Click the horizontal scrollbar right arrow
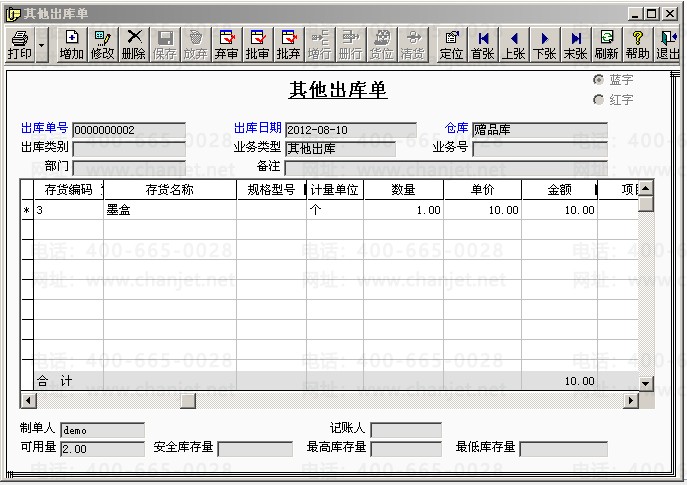687x485 pixels. [x=631, y=400]
